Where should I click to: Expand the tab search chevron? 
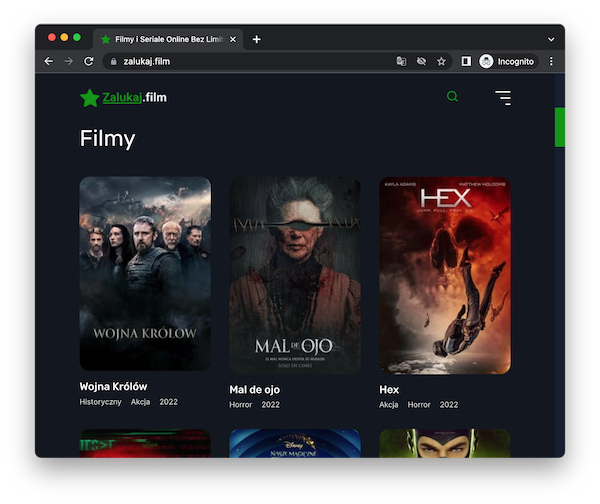click(551, 39)
